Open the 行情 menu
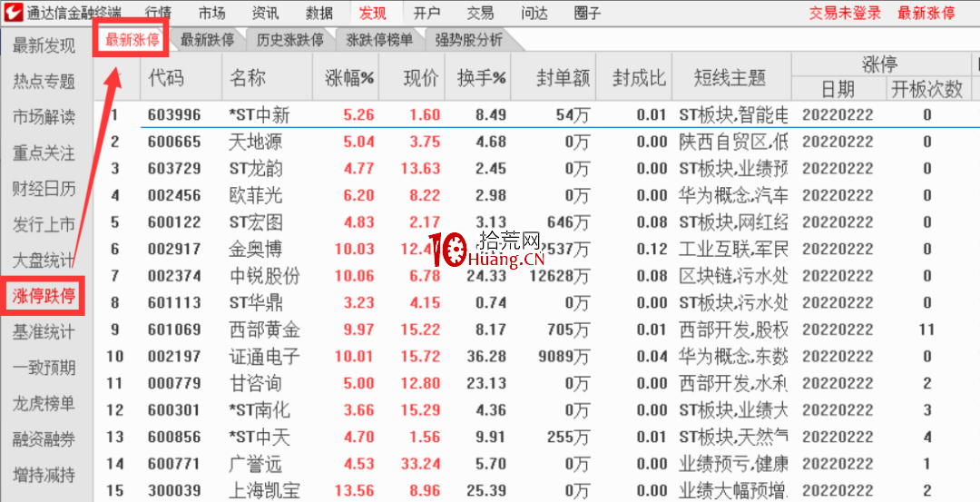 point(158,13)
